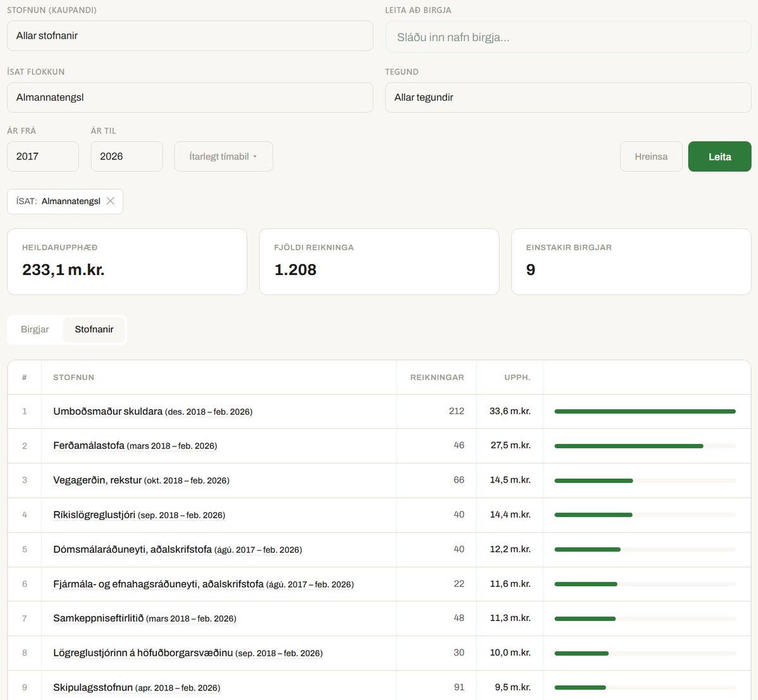Click invoice count 46

(x=459, y=446)
